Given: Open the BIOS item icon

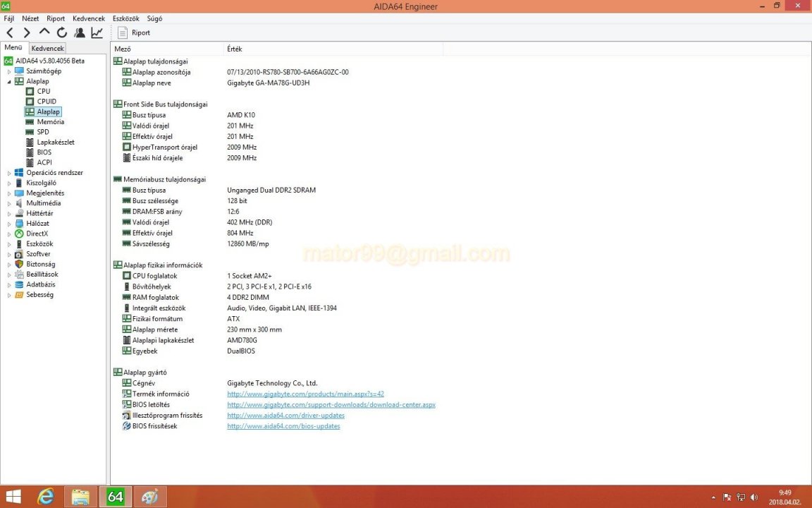Looking at the screenshot, I should coord(30,152).
